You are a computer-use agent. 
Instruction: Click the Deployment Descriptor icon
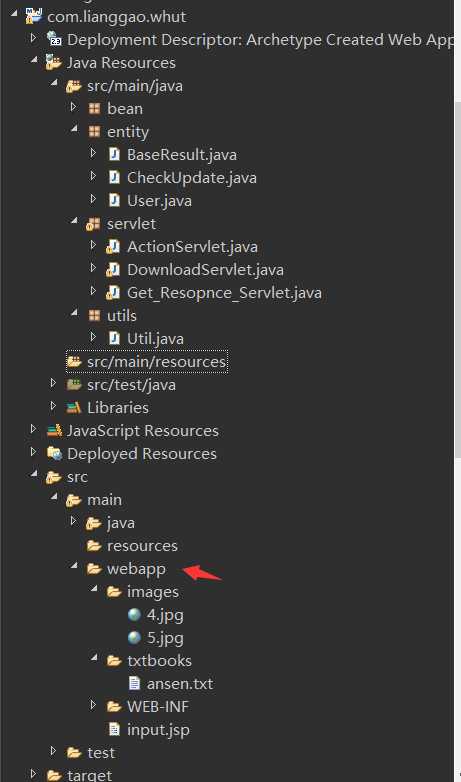pos(54,38)
